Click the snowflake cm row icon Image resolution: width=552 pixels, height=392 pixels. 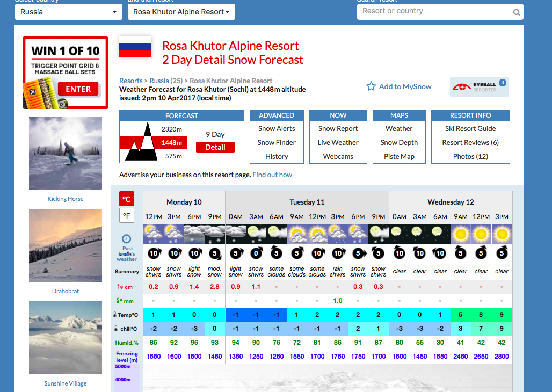click(x=120, y=287)
